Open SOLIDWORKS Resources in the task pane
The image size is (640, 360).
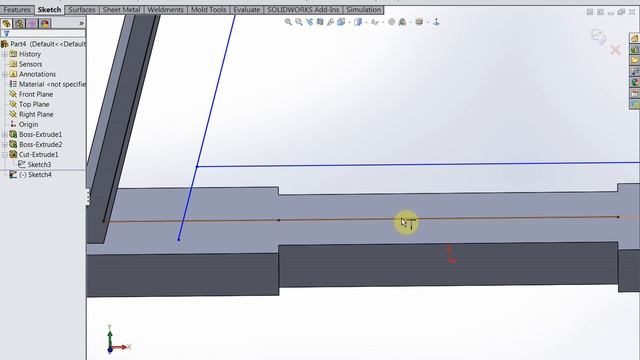pyautogui.click(x=634, y=39)
